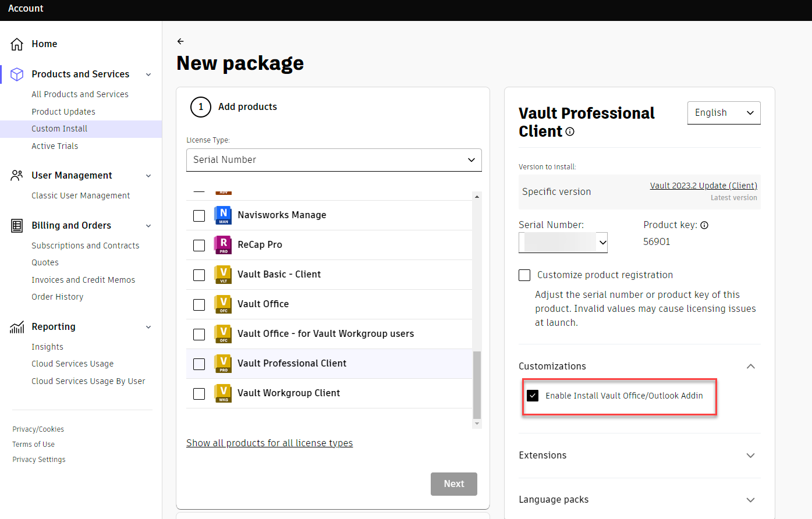Check the Customize product registration box
This screenshot has height=519, width=812.
524,275
